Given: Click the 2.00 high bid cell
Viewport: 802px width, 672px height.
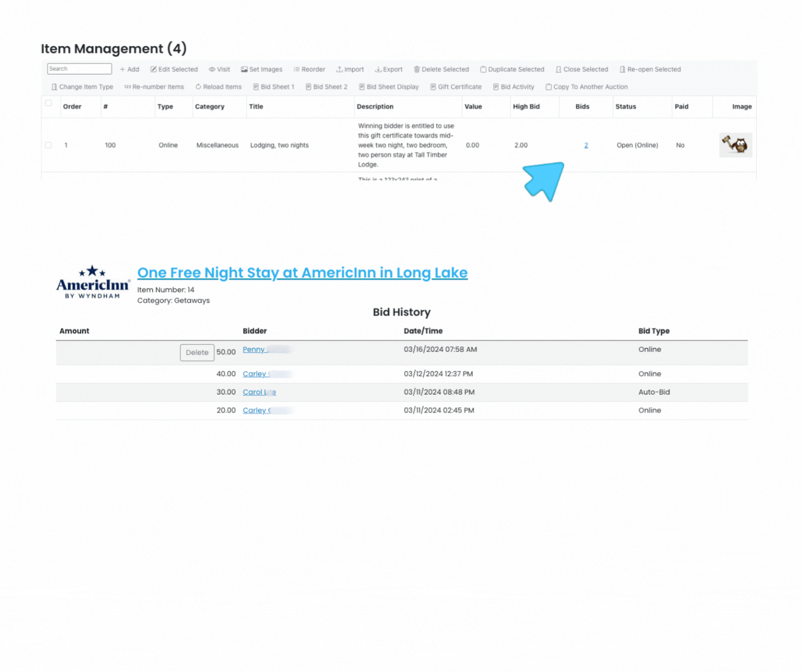Looking at the screenshot, I should point(521,145).
